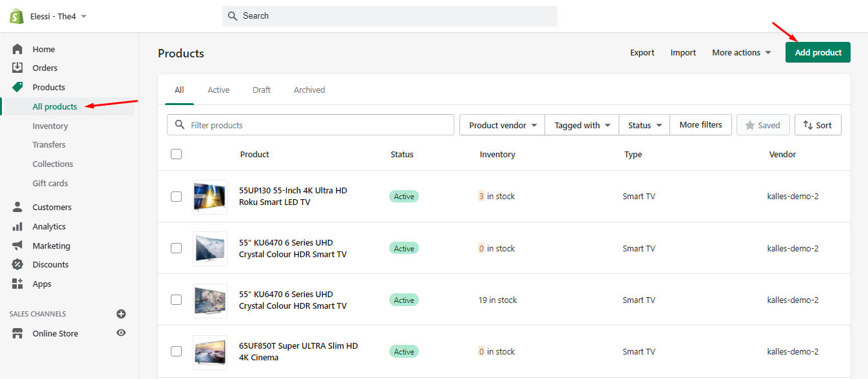This screenshot has height=379, width=868.
Task: Click the Apps grid icon
Action: pyautogui.click(x=17, y=284)
